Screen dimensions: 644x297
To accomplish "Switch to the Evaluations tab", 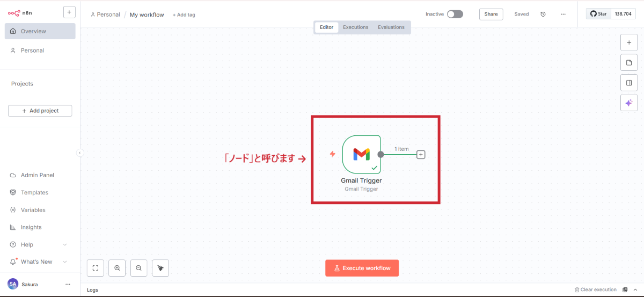I will 391,27.
